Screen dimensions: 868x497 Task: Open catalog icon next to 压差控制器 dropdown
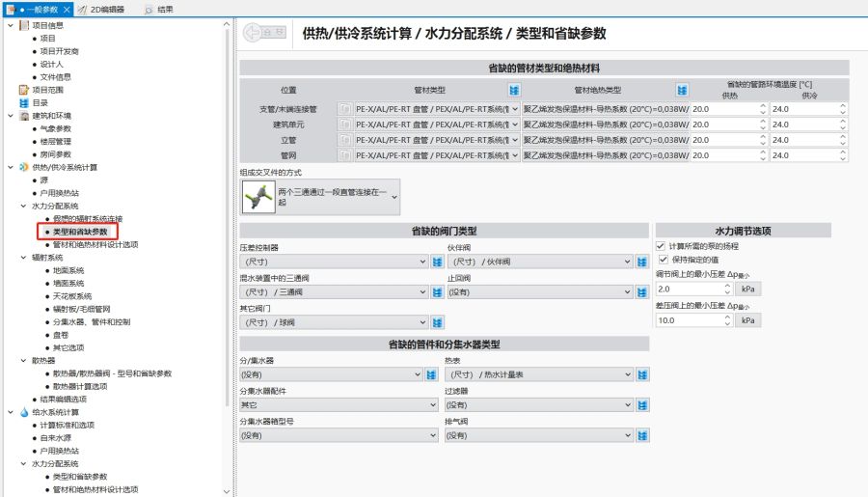[x=437, y=262]
